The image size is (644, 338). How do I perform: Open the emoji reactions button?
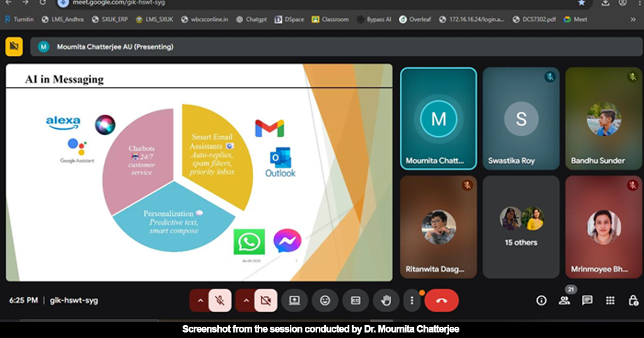(325, 300)
